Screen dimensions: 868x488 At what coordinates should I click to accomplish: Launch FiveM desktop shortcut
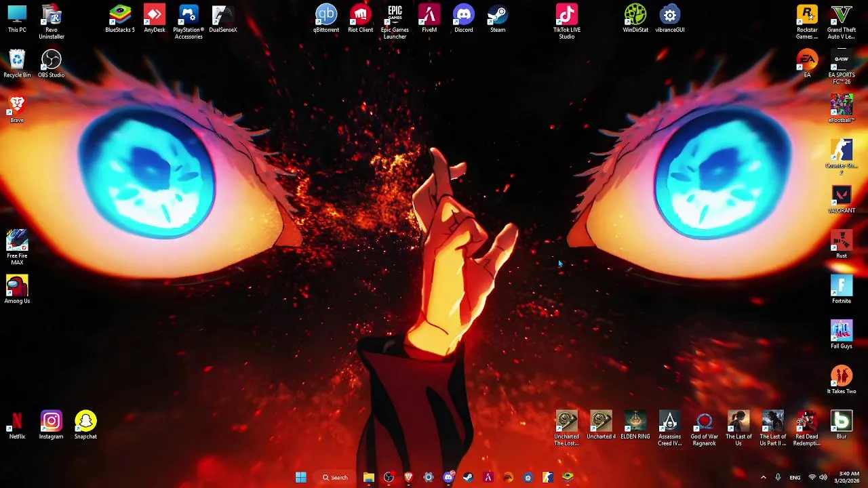coord(429,19)
